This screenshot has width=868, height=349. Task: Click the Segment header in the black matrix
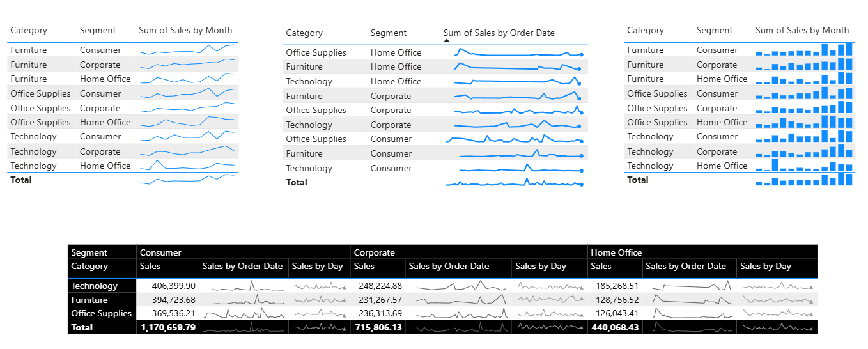click(89, 252)
